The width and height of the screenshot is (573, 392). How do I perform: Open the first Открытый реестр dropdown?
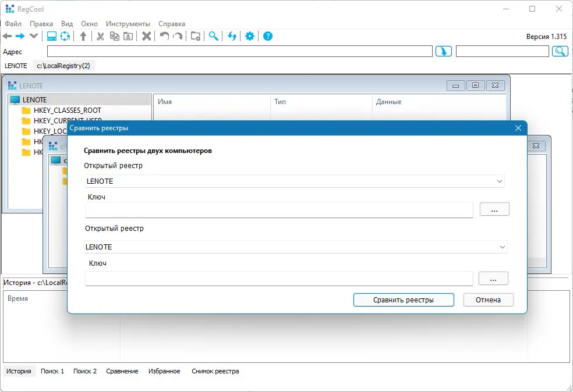[295, 181]
